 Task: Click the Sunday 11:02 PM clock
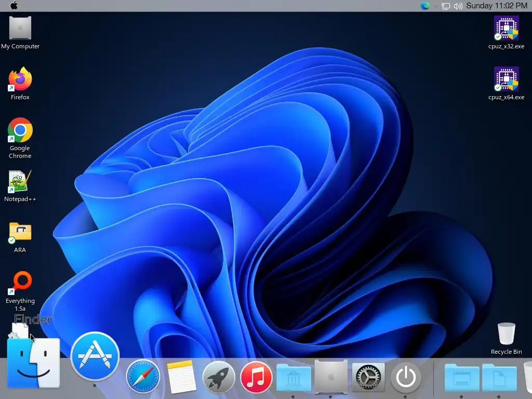click(497, 6)
